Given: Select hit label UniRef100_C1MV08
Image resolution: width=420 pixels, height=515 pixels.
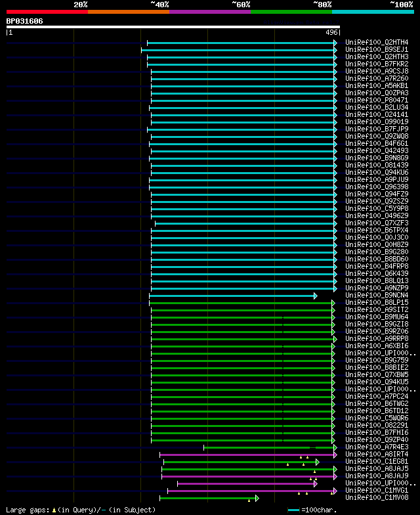Looking at the screenshot, I should (x=377, y=498).
